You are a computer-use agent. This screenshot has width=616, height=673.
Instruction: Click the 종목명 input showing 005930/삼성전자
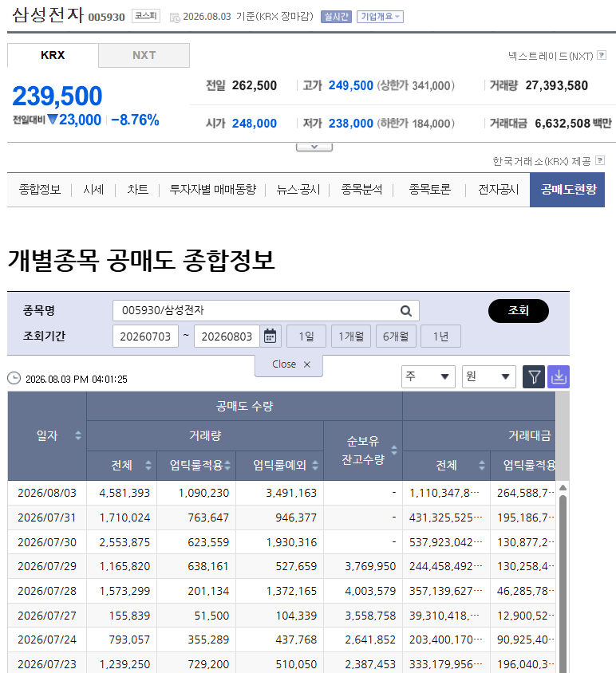pos(266,311)
